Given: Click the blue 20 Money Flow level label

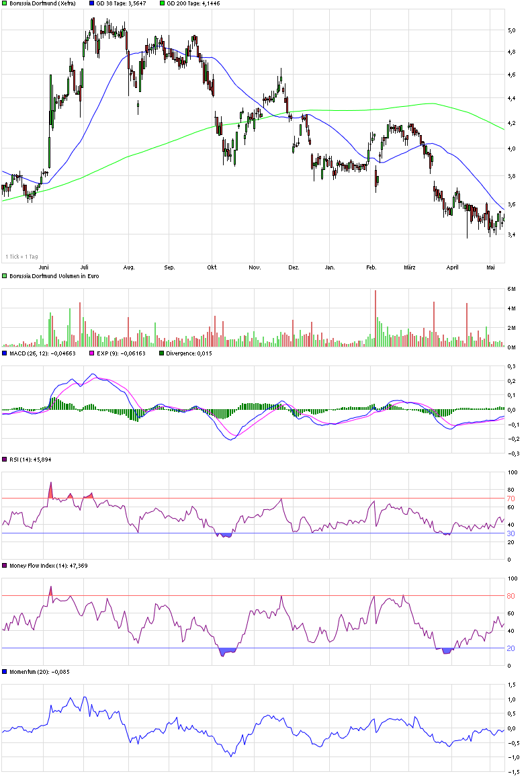Looking at the screenshot, I should (x=511, y=648).
